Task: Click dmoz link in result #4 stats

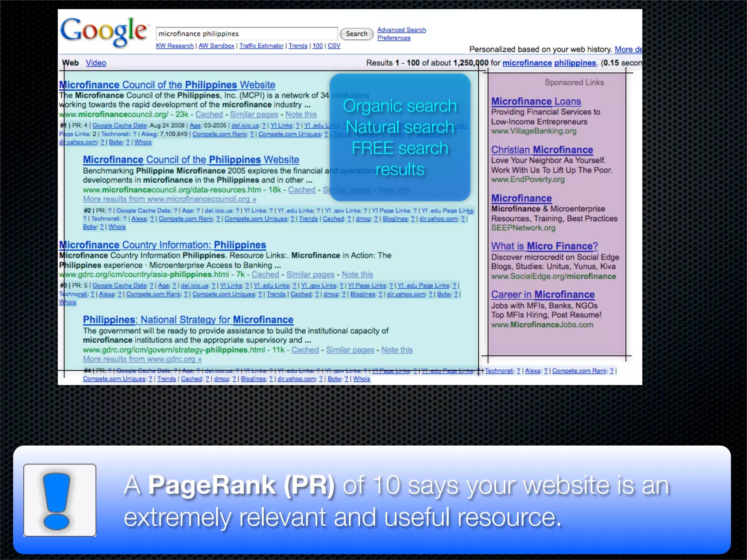Action: 222,379
